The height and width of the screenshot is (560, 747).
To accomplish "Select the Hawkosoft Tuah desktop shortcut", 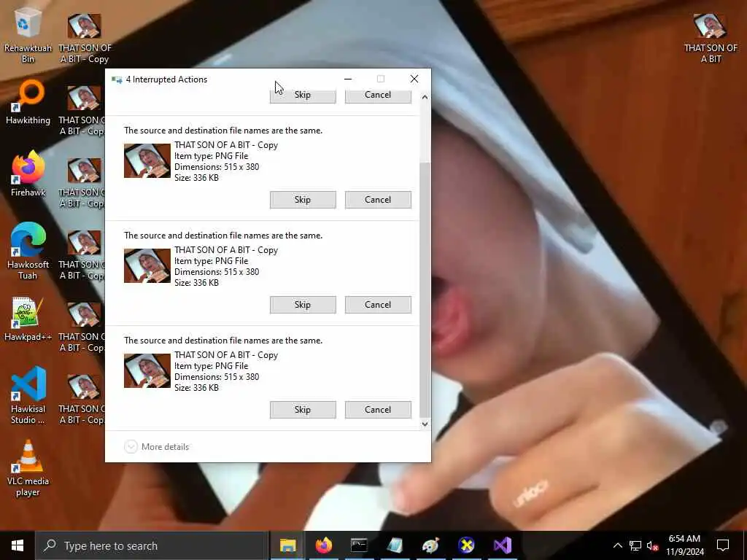I will pos(28,251).
